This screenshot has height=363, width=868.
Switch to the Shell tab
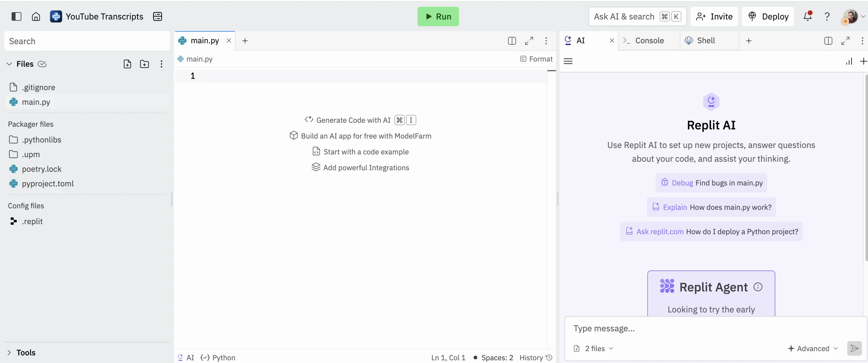(x=706, y=41)
